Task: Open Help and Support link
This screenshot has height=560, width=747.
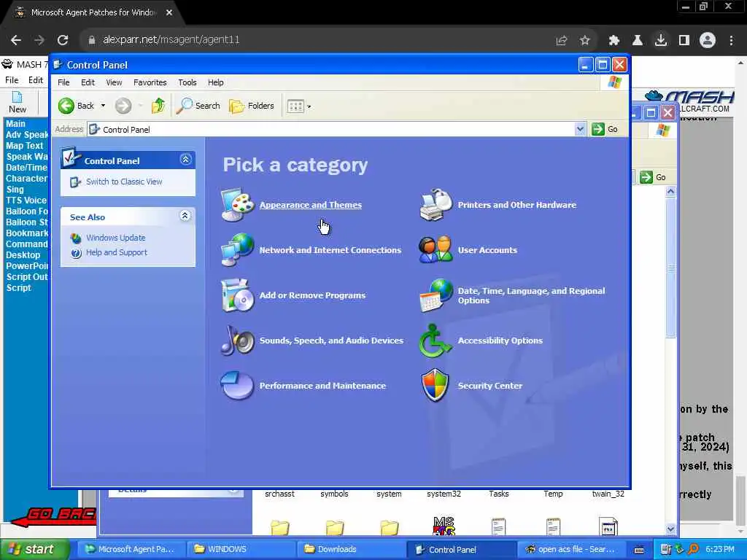Action: [117, 252]
